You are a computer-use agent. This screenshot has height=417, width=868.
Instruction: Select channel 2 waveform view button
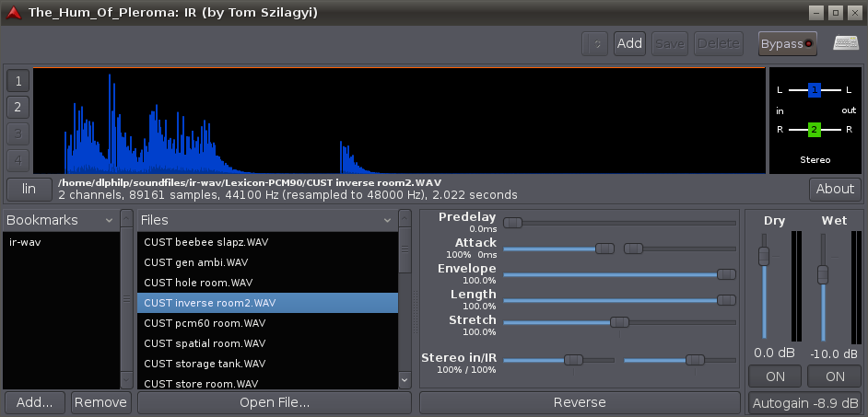(18, 107)
